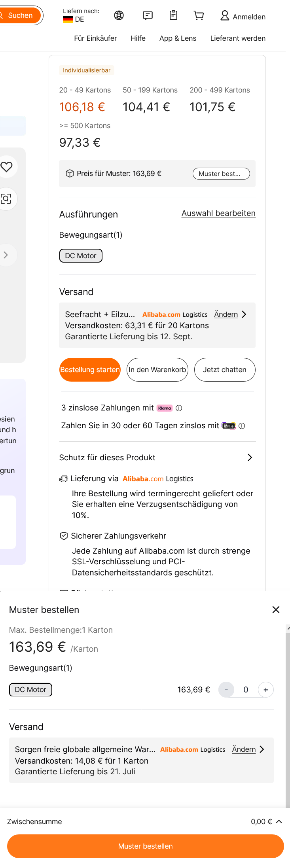The image size is (290, 868).
Task: Click the heart favorite icon
Action: point(6,167)
